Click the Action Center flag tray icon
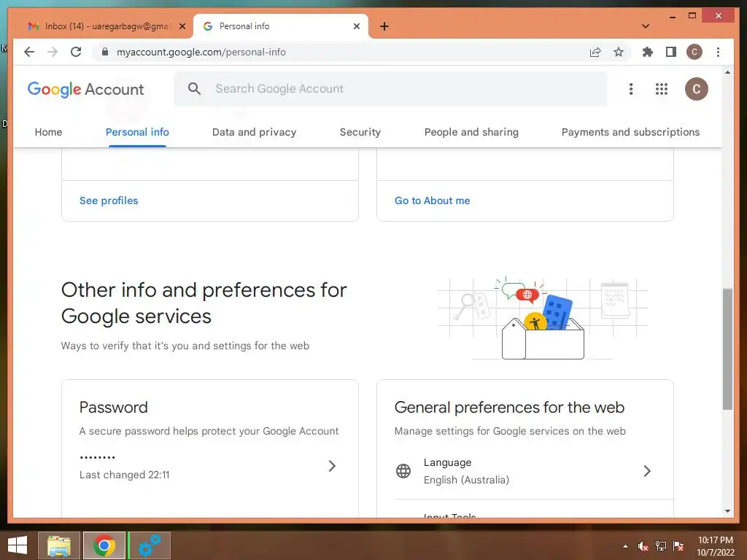 click(678, 546)
